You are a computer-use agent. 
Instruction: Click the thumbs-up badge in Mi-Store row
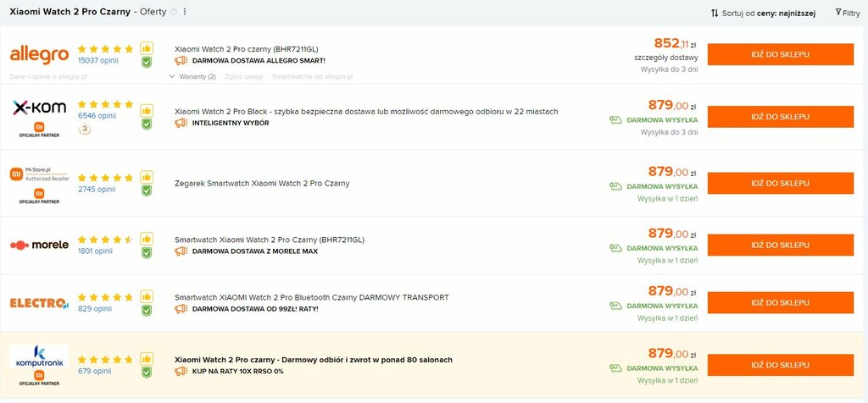147,177
